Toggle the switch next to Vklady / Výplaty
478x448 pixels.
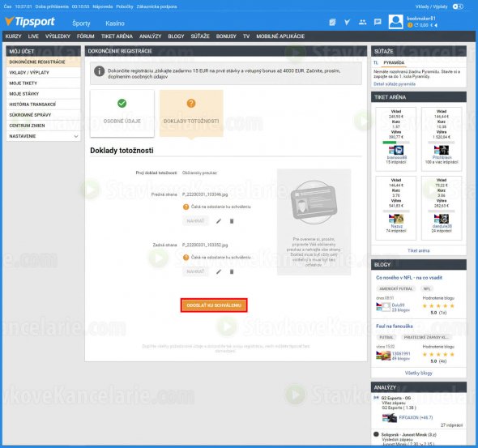point(458,6)
